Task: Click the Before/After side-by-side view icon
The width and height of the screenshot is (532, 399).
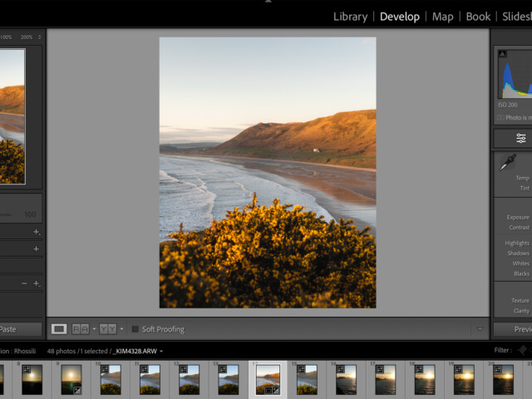Action: point(81,329)
